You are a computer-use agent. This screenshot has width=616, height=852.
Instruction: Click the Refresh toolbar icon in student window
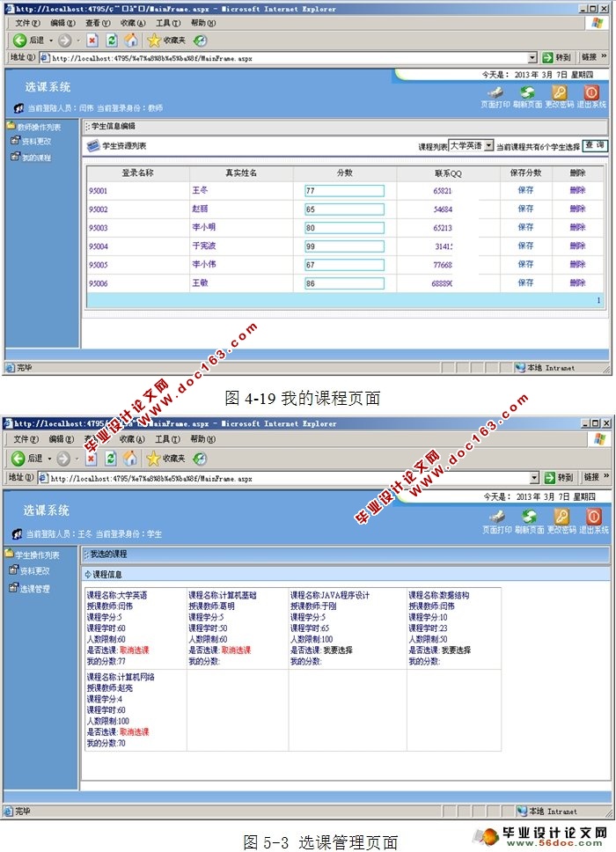pyautogui.click(x=110, y=459)
